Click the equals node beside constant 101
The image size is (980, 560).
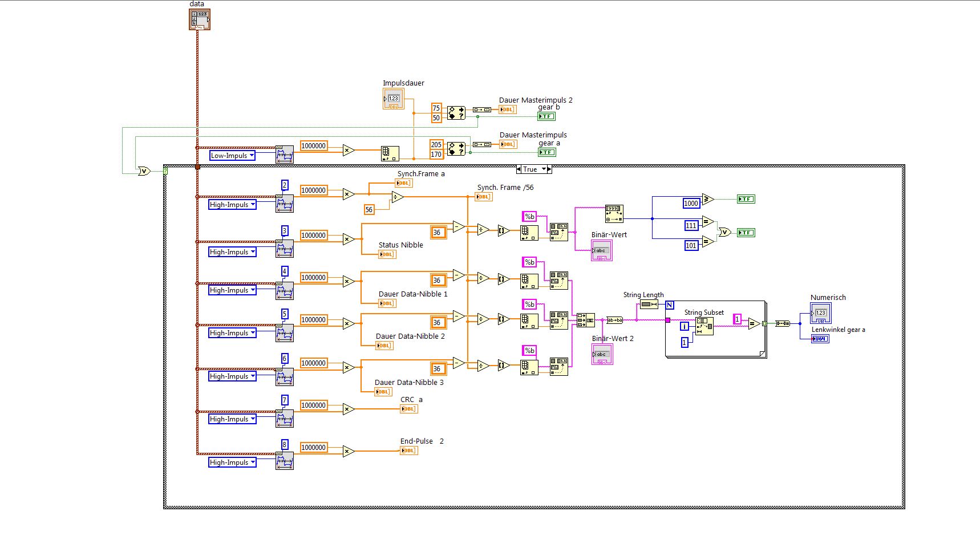708,242
